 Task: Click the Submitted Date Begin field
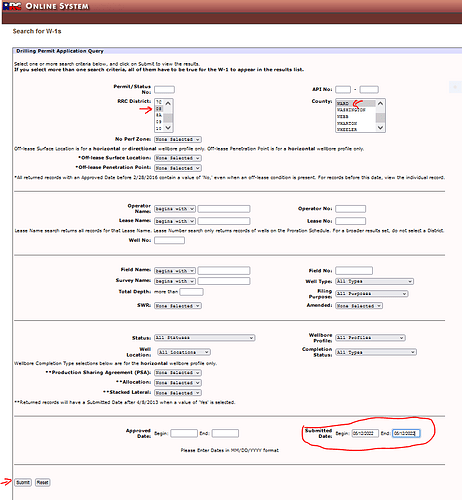point(365,433)
